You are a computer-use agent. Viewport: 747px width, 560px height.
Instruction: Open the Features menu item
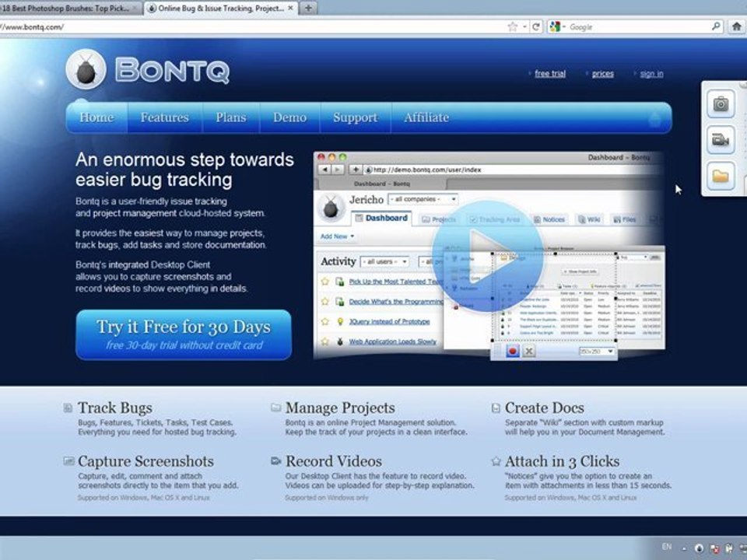[x=164, y=117]
